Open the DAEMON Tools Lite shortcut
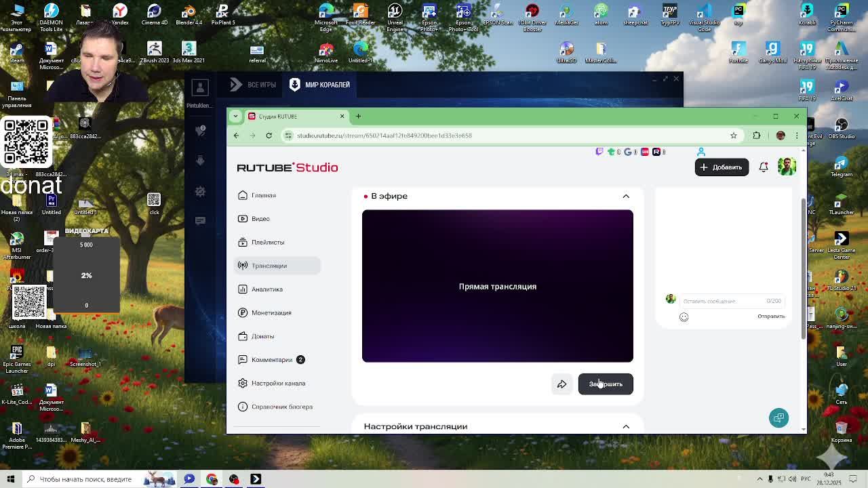The image size is (868, 488). pyautogui.click(x=51, y=16)
